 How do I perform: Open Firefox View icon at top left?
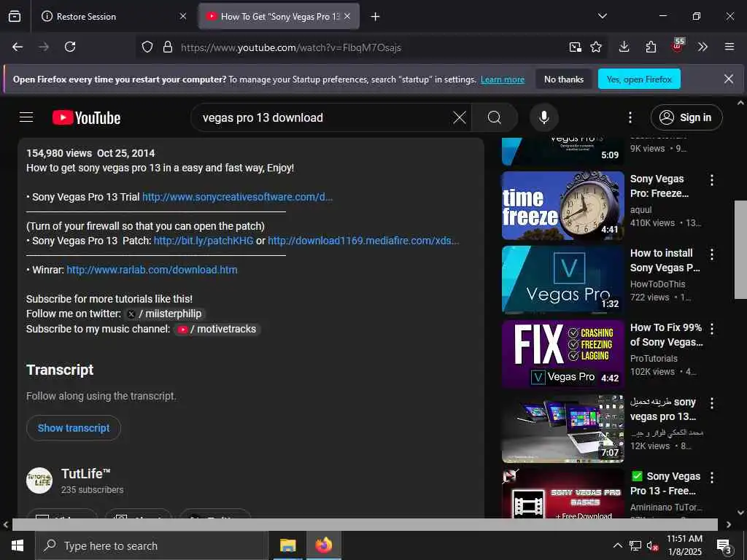[15, 16]
